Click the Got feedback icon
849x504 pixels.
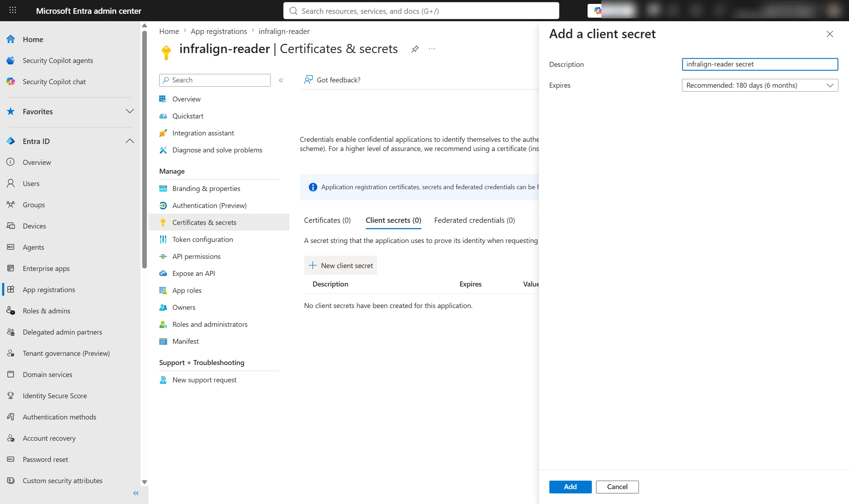point(308,80)
